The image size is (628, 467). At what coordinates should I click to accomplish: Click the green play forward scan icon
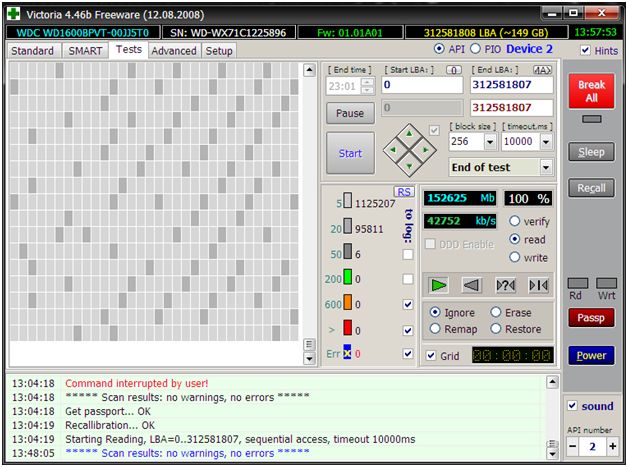(439, 286)
